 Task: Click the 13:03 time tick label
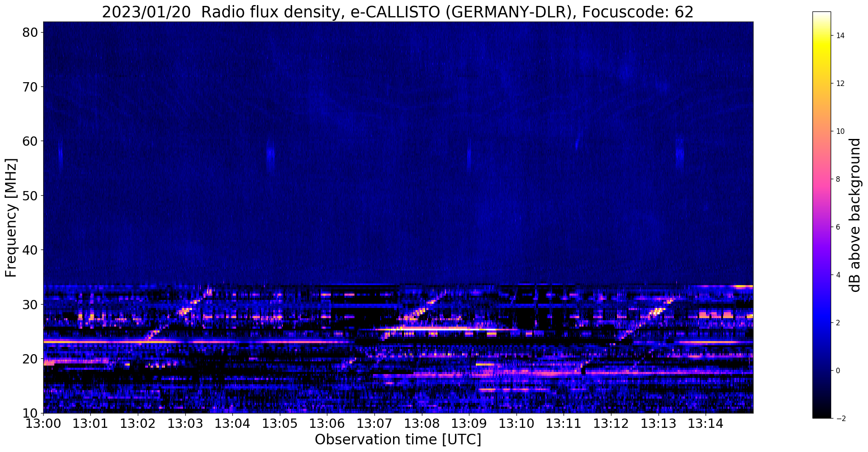(x=185, y=424)
